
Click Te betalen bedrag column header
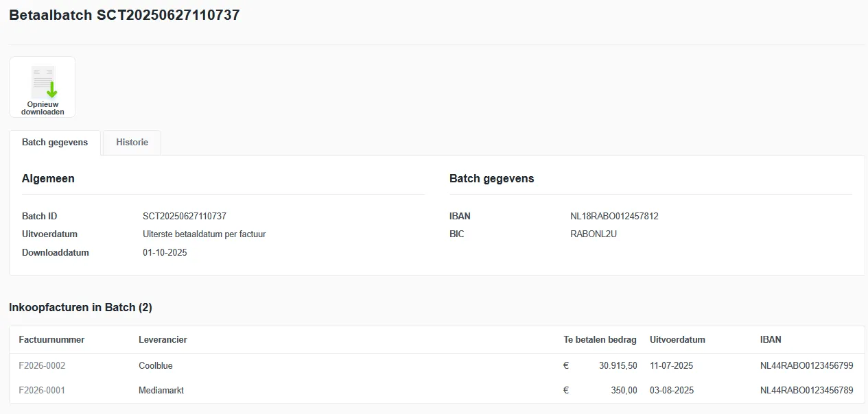tap(600, 340)
